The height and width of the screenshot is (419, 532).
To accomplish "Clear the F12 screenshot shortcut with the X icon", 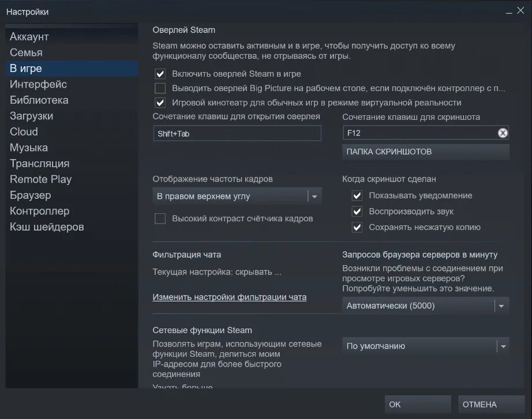I will [503, 133].
